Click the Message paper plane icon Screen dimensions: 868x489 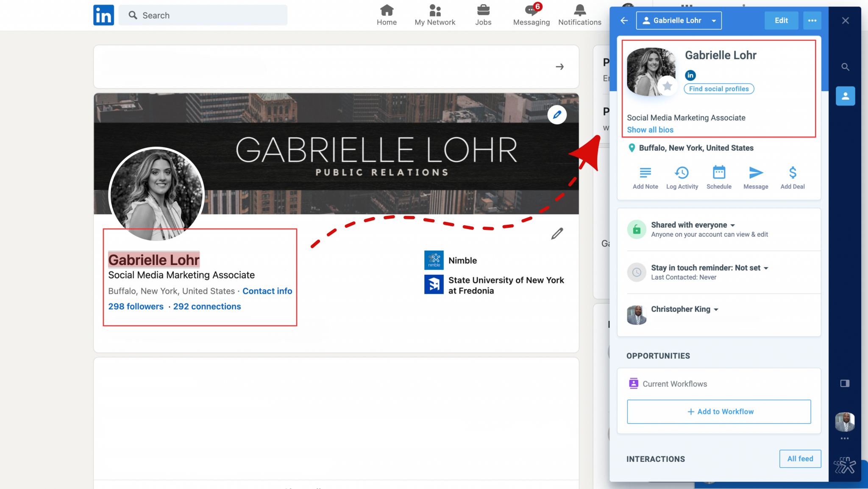pyautogui.click(x=756, y=173)
